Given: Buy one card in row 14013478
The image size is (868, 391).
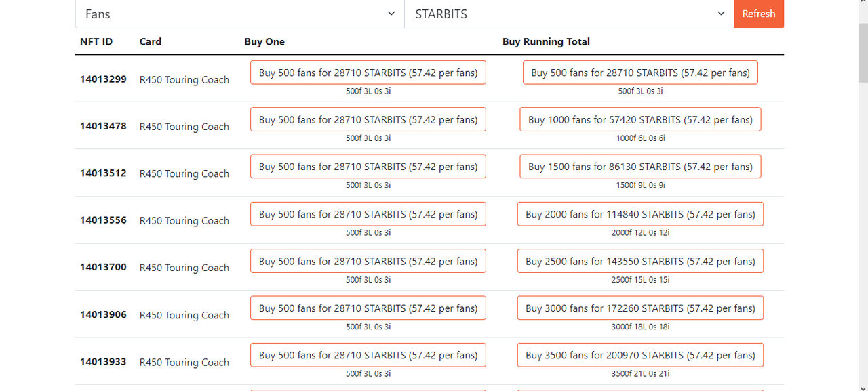Looking at the screenshot, I should (368, 119).
